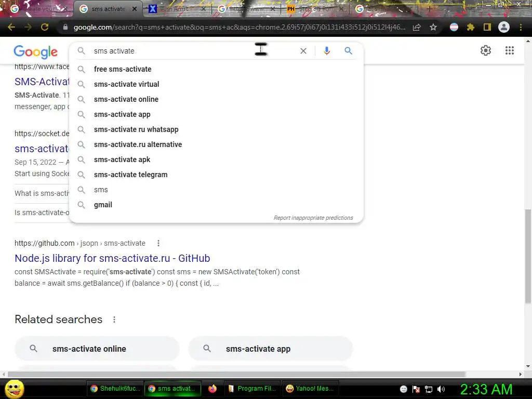Open a new tab with plus button
532x399 pixels.
click(429, 9)
